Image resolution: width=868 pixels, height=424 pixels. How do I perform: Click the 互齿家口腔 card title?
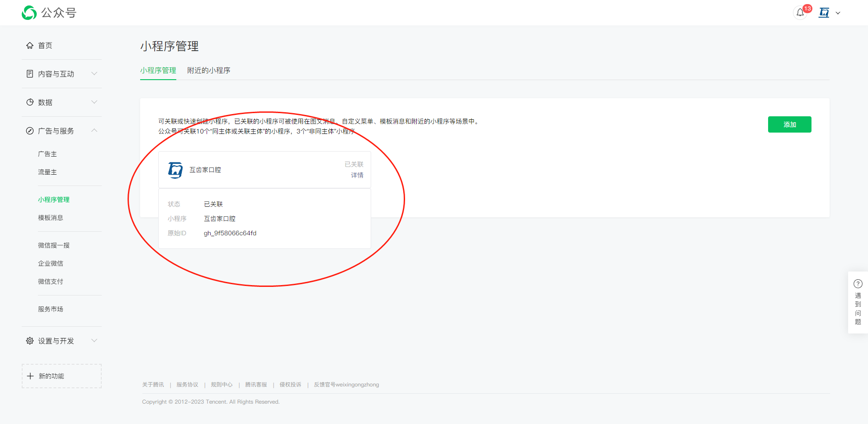pos(205,170)
